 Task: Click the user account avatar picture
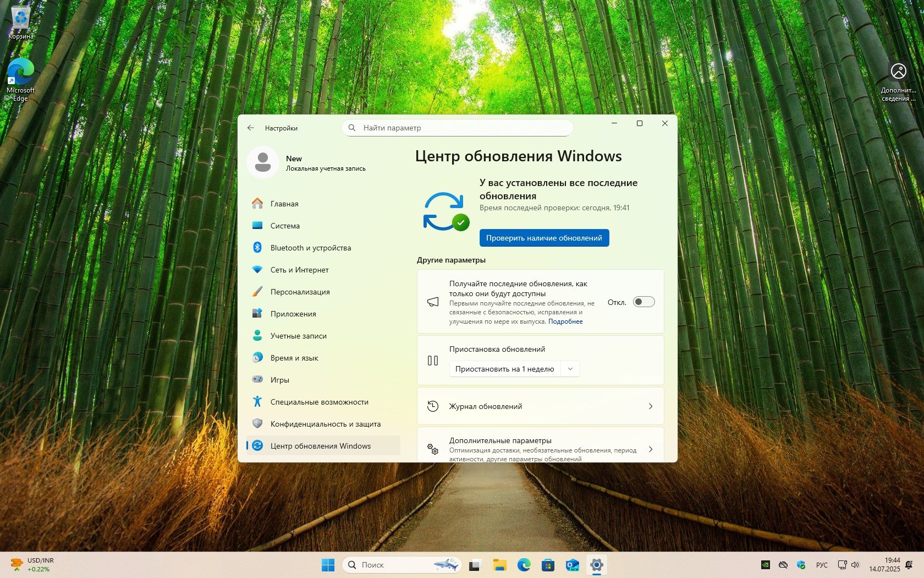(263, 162)
